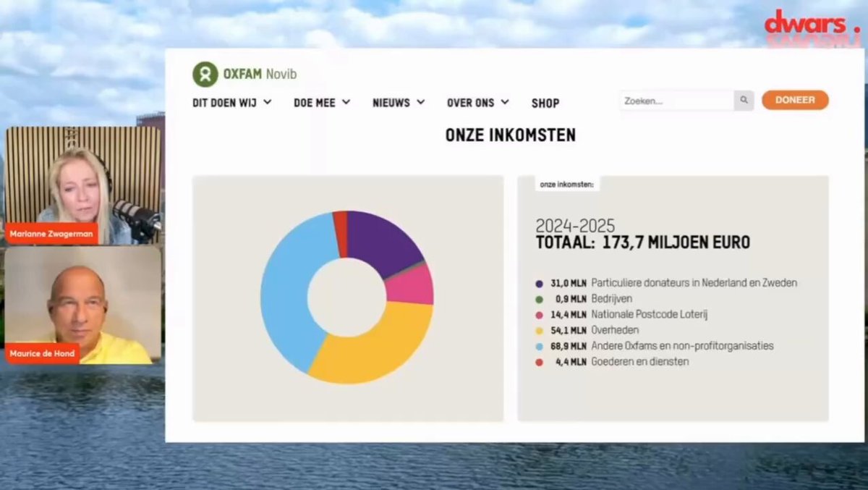This screenshot has width=868, height=490.
Task: Expand the OVER ONS chevron
Action: [504, 102]
